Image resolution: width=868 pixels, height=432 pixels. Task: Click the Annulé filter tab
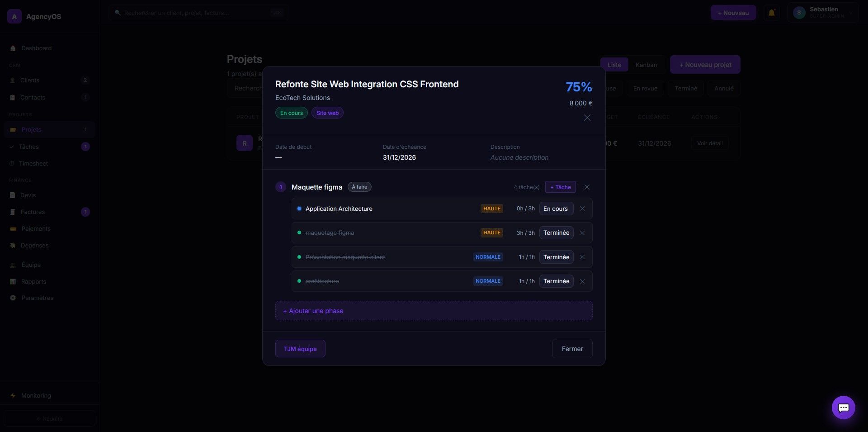tap(724, 89)
